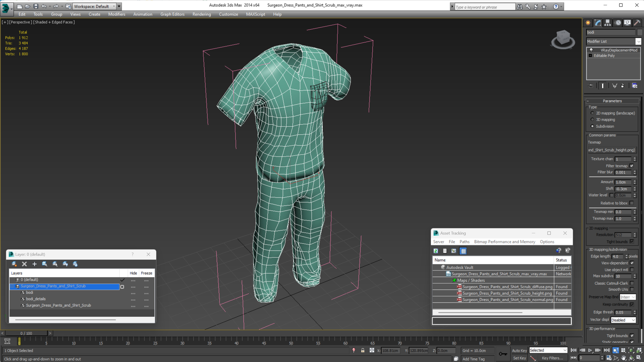The width and height of the screenshot is (644, 362).
Task: Click the Redo button in main toolbar
Action: pos(55,6)
